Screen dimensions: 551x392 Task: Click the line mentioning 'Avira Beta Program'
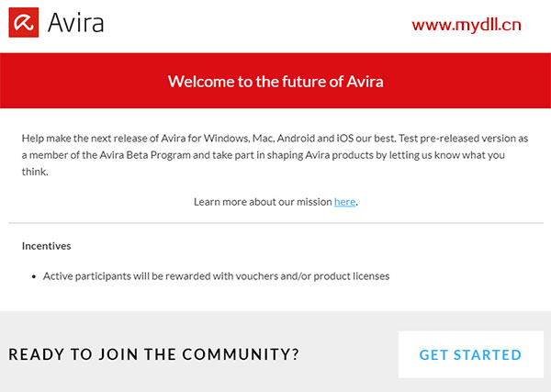[x=264, y=155]
